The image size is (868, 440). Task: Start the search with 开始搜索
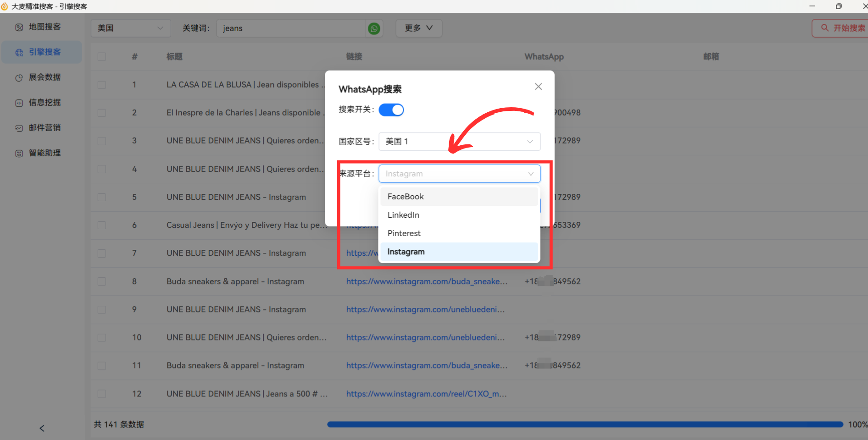click(x=840, y=28)
